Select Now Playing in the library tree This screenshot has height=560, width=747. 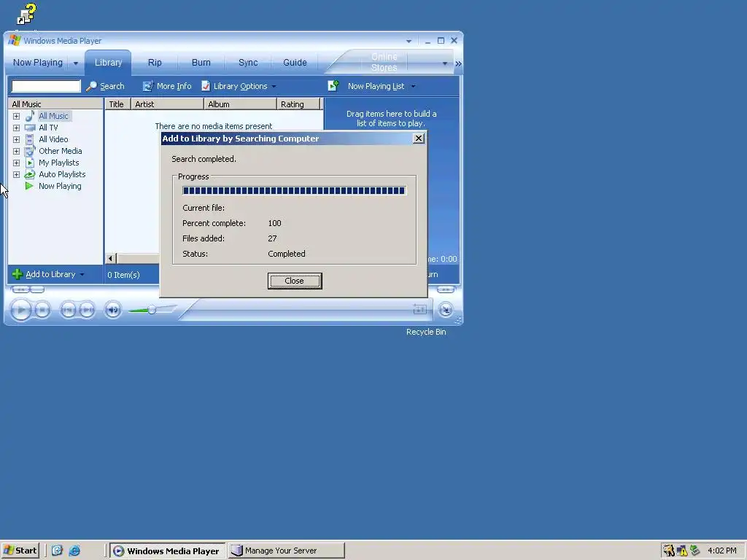[60, 186]
